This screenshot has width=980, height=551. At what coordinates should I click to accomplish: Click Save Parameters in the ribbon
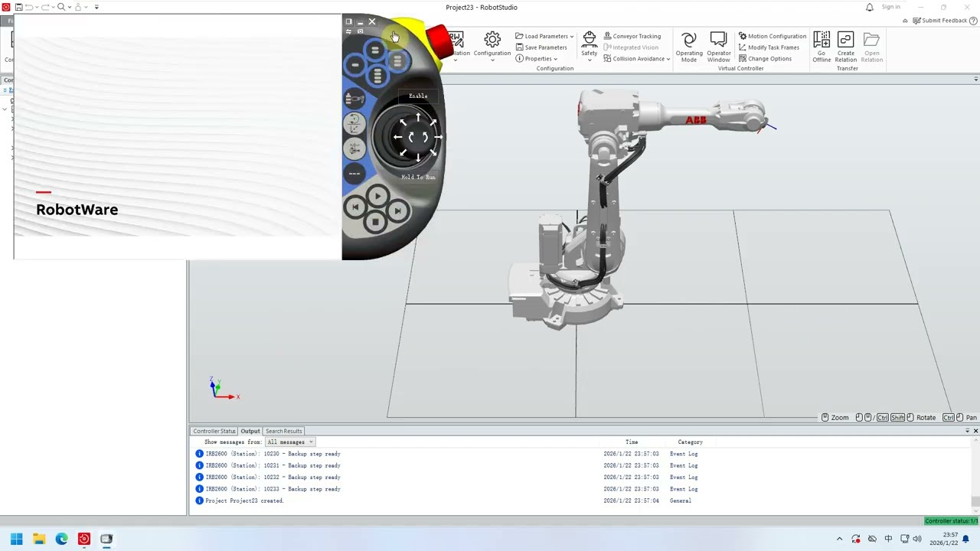pyautogui.click(x=541, y=47)
